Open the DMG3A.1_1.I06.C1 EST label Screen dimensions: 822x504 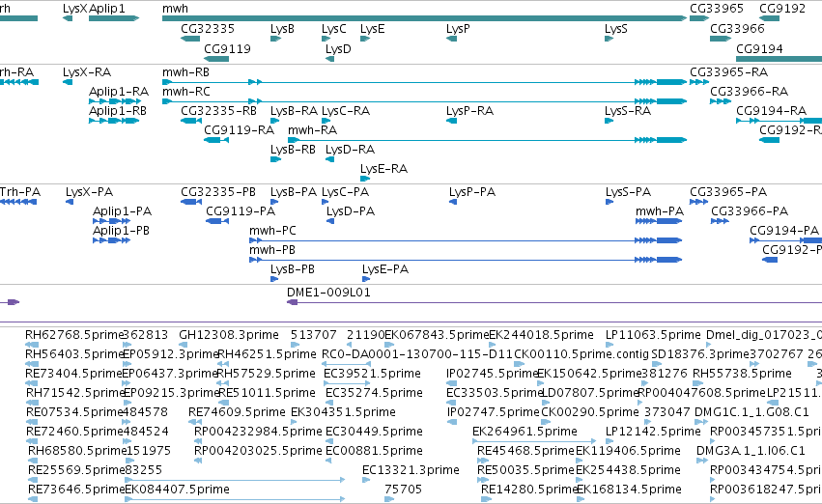(751, 451)
